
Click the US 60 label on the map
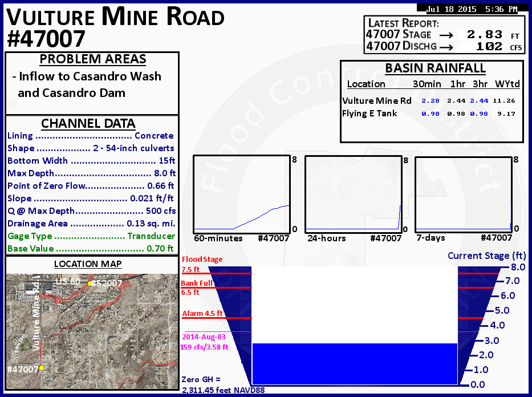pos(68,282)
